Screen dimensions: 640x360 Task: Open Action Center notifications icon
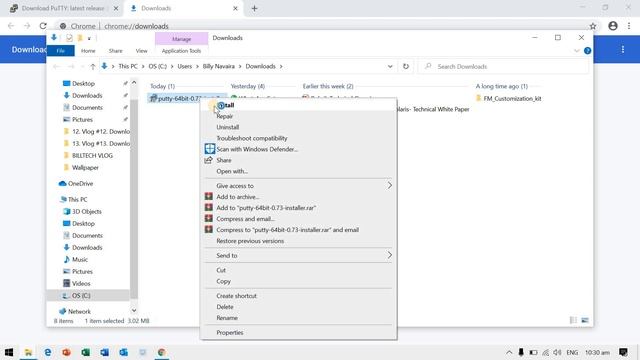click(x=623, y=352)
